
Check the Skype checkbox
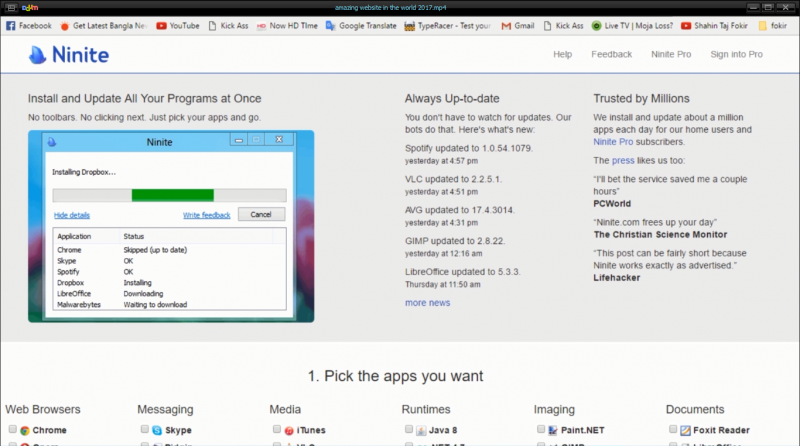click(145, 429)
